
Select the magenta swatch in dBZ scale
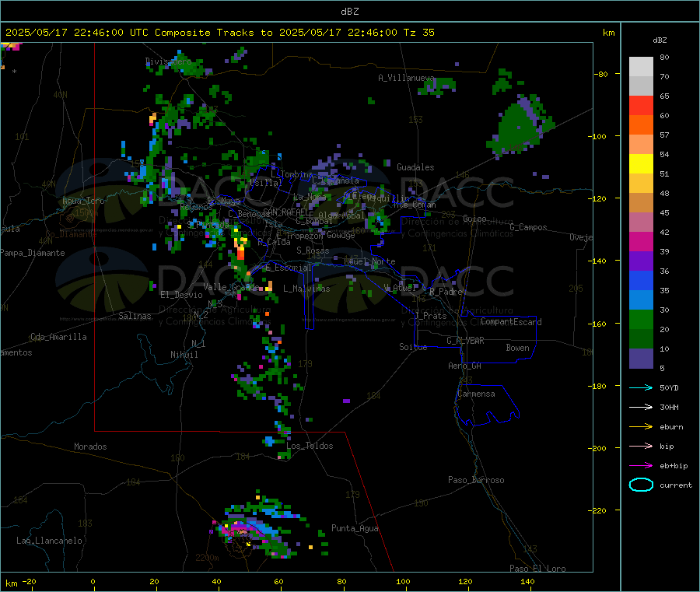point(641,241)
